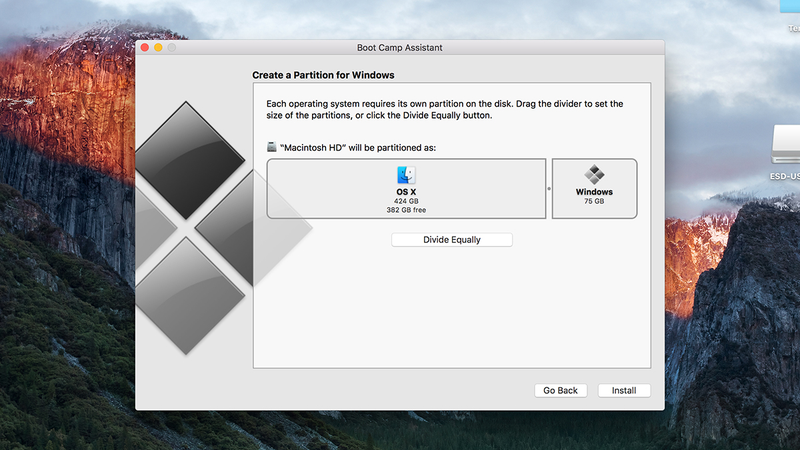Click the Divide Equally button

(x=452, y=240)
